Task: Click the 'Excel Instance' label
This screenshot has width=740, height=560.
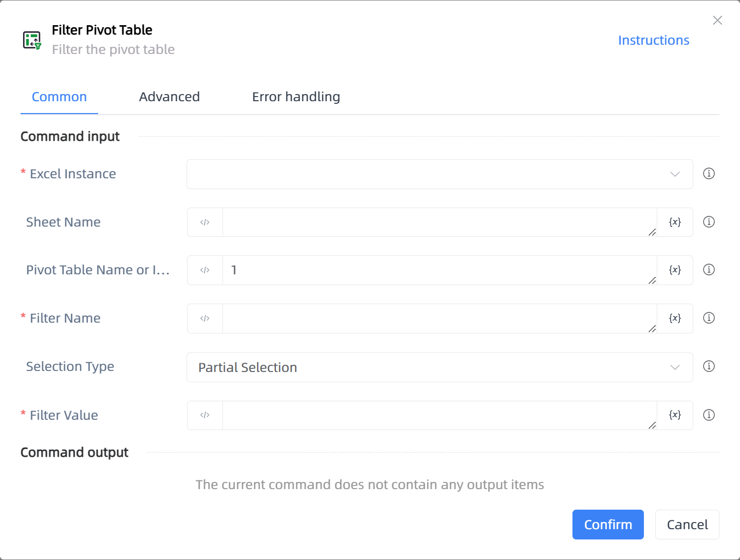Action: [x=73, y=174]
